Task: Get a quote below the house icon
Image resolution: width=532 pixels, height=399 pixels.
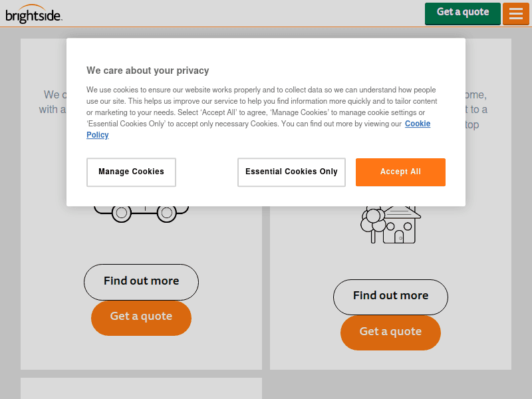Action: 390,332
